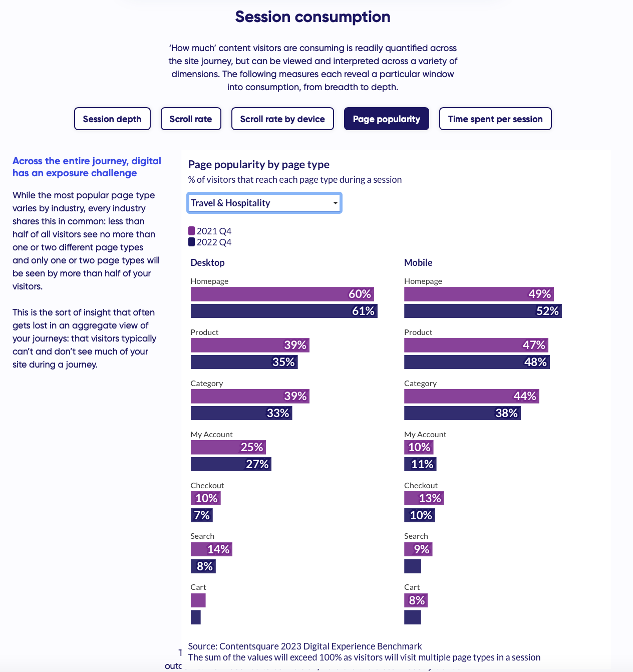
Task: Click the exposure challenge heading text
Action: (x=87, y=167)
